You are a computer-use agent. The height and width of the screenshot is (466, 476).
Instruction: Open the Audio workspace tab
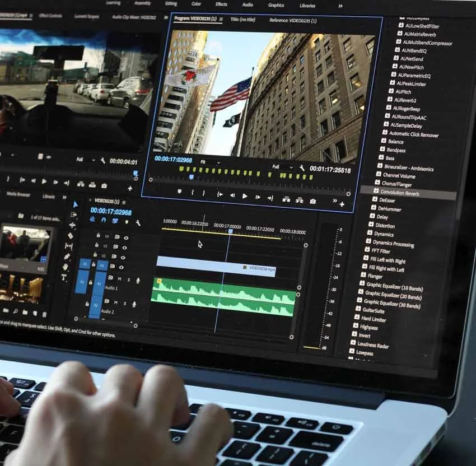click(248, 4)
